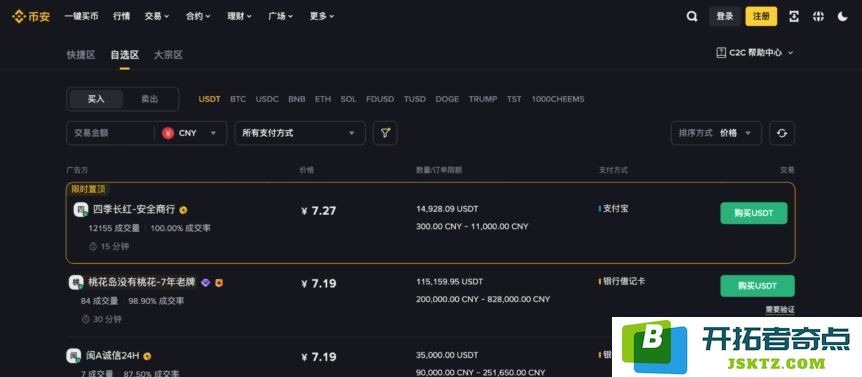Refresh the ad list

coord(782,133)
